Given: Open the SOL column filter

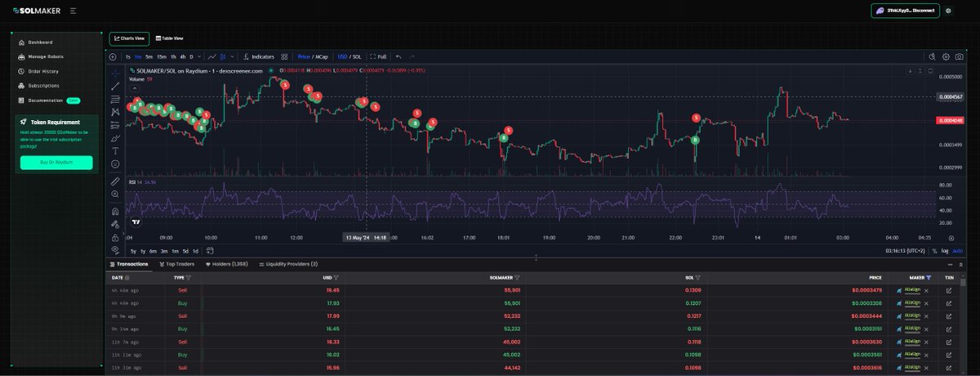Looking at the screenshot, I should (699, 278).
